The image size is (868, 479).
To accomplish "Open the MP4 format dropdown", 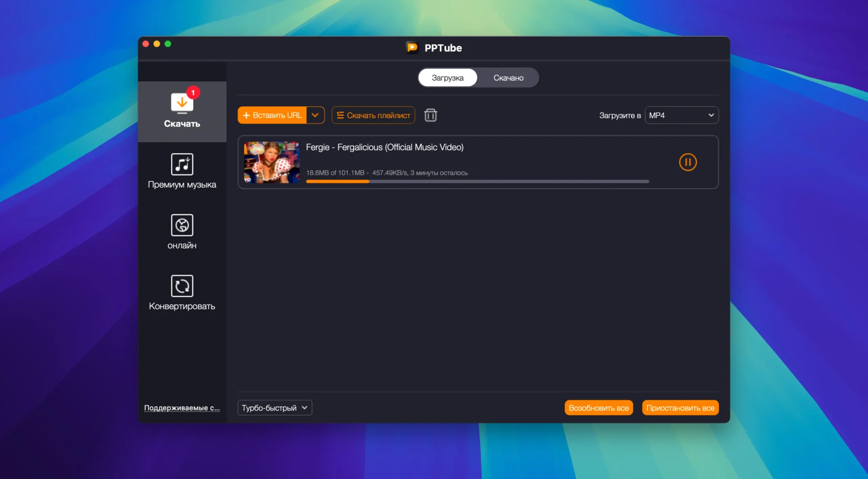I will point(681,115).
